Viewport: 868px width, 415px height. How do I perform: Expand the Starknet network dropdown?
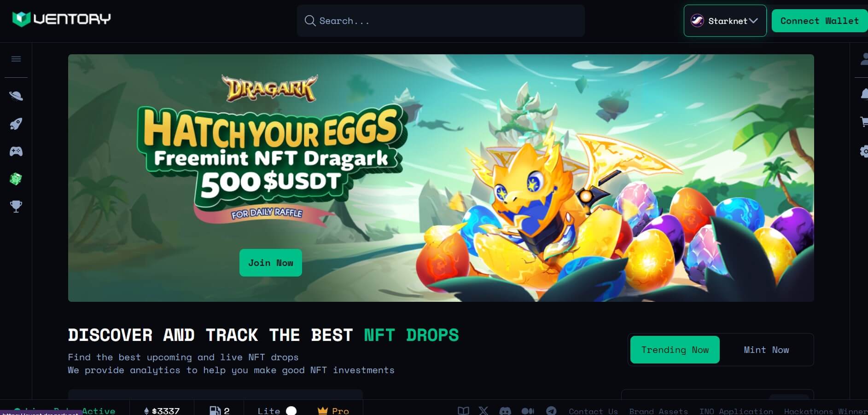point(725,21)
